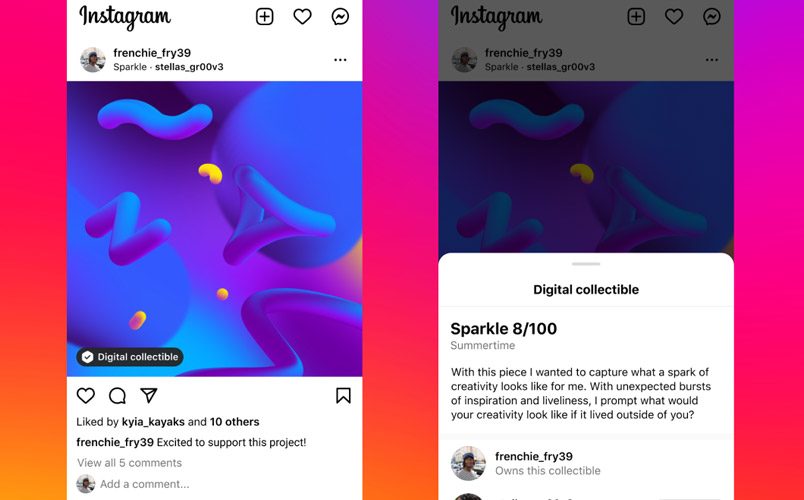
Task: Open the stellas_gr00v3 link in left post header
Action: click(x=189, y=67)
